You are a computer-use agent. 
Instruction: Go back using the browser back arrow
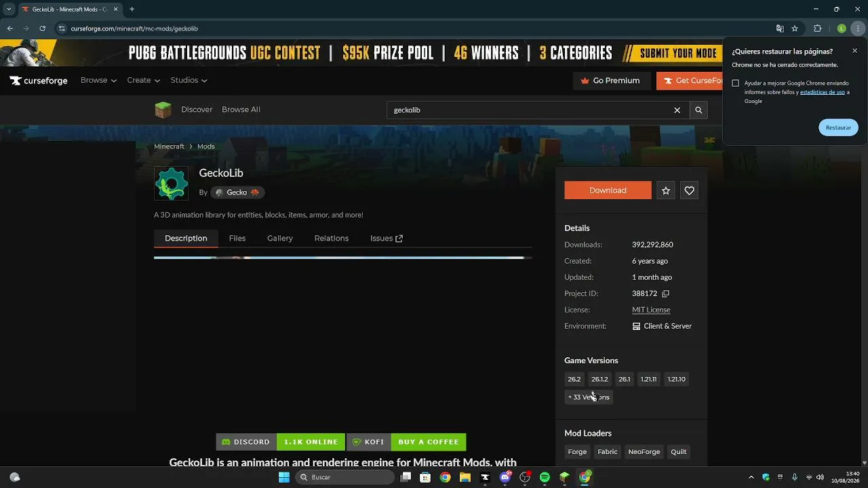(x=10, y=28)
